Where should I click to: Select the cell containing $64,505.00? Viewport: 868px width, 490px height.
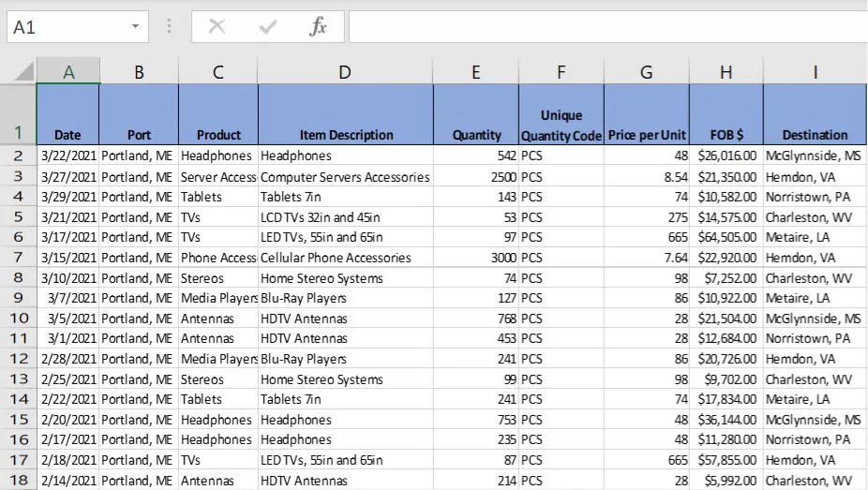(x=726, y=237)
